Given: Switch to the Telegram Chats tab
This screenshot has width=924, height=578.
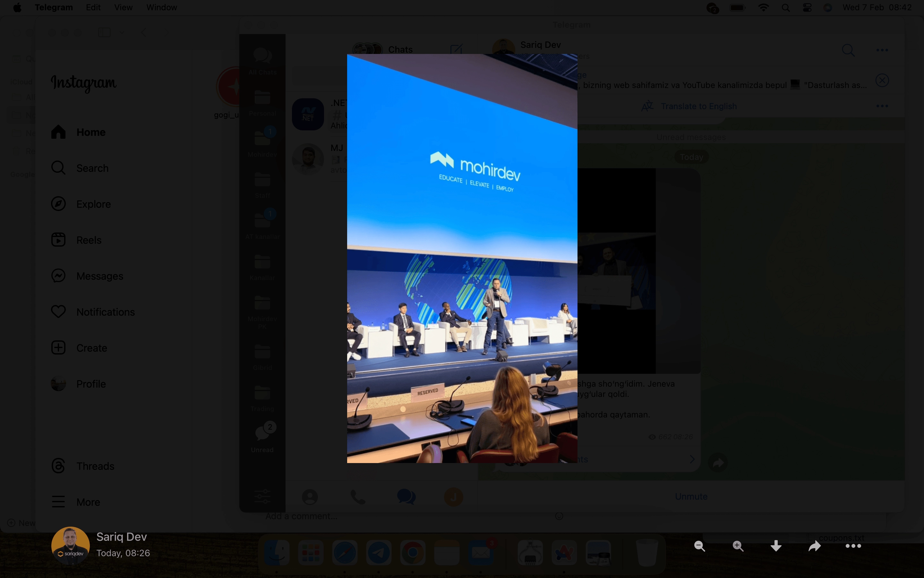Looking at the screenshot, I should tap(406, 497).
